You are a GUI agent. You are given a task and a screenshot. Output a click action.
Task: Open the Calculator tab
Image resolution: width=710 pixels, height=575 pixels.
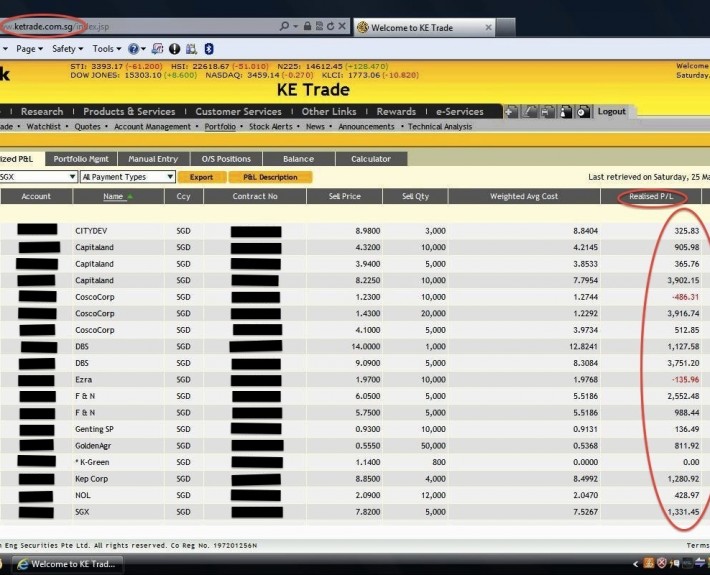tap(371, 159)
